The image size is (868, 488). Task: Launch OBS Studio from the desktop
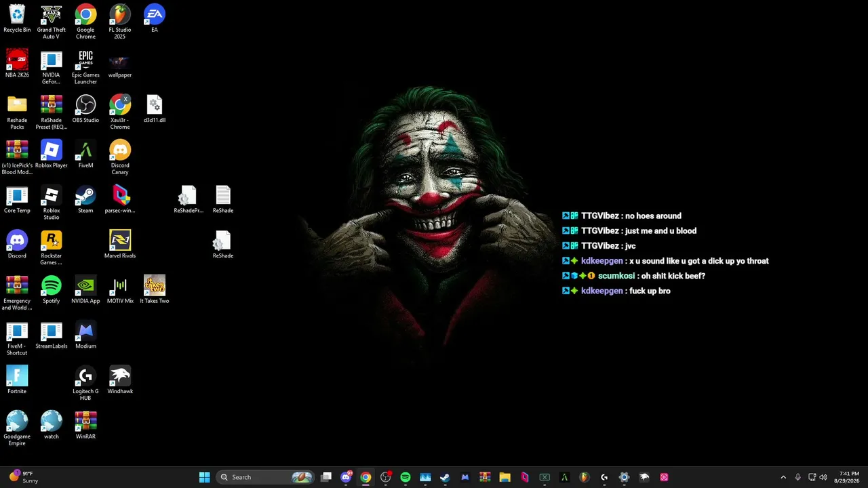(x=85, y=109)
